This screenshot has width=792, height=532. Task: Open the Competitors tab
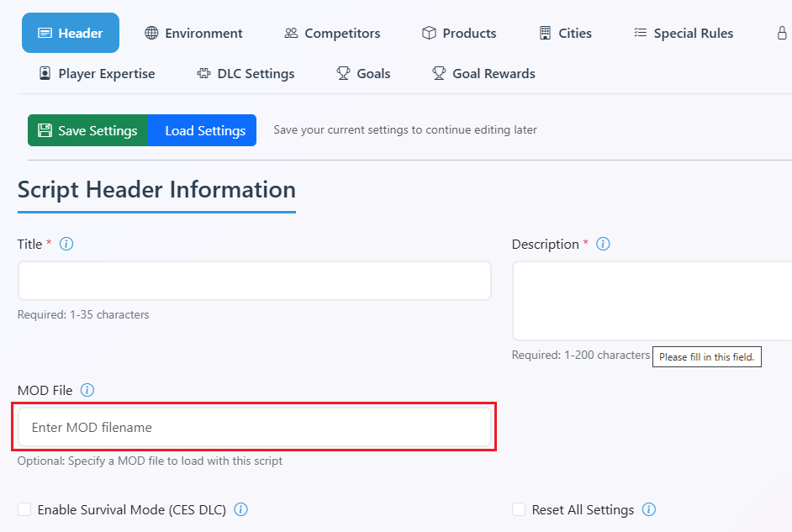tap(332, 33)
